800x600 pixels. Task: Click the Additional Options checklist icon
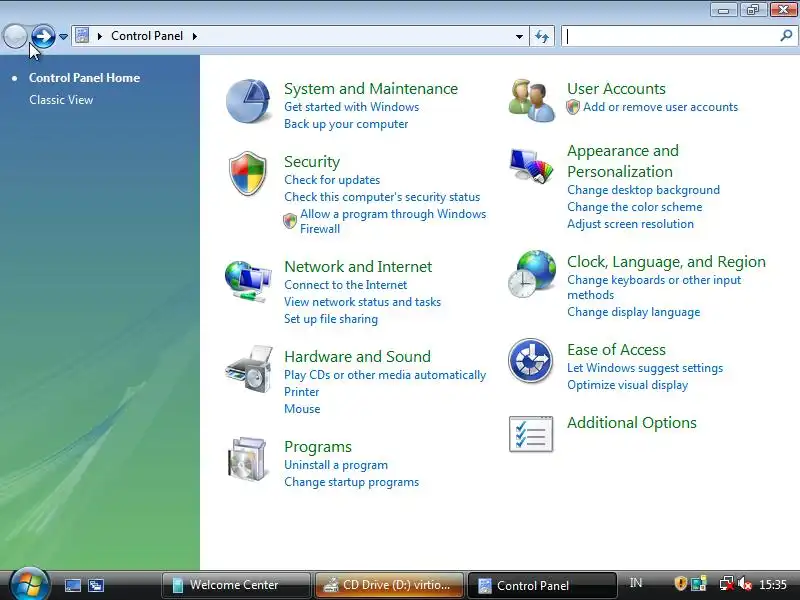pos(531,434)
